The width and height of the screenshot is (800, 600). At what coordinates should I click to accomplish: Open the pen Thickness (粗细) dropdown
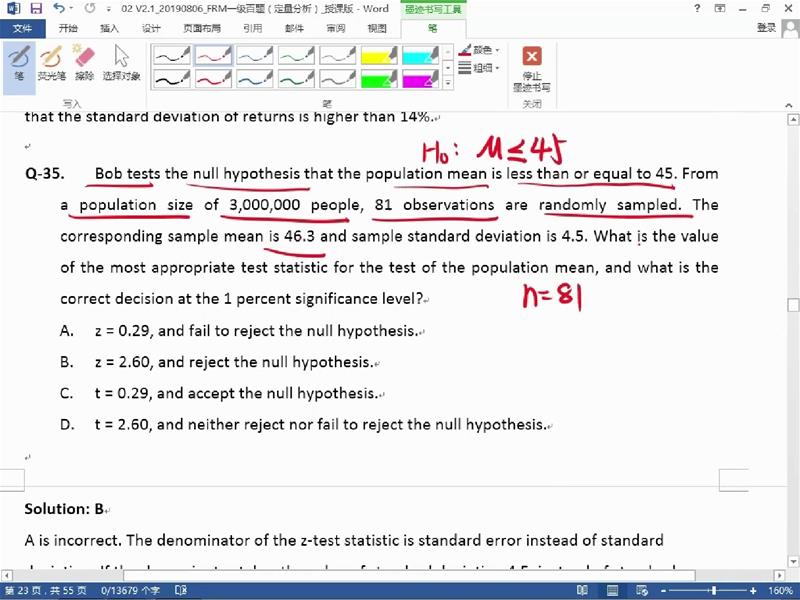(x=486, y=68)
